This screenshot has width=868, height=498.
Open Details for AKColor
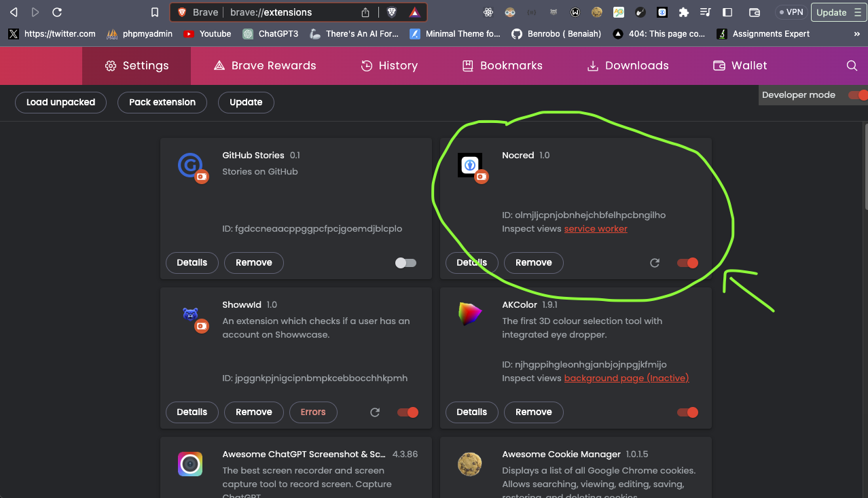click(x=472, y=412)
